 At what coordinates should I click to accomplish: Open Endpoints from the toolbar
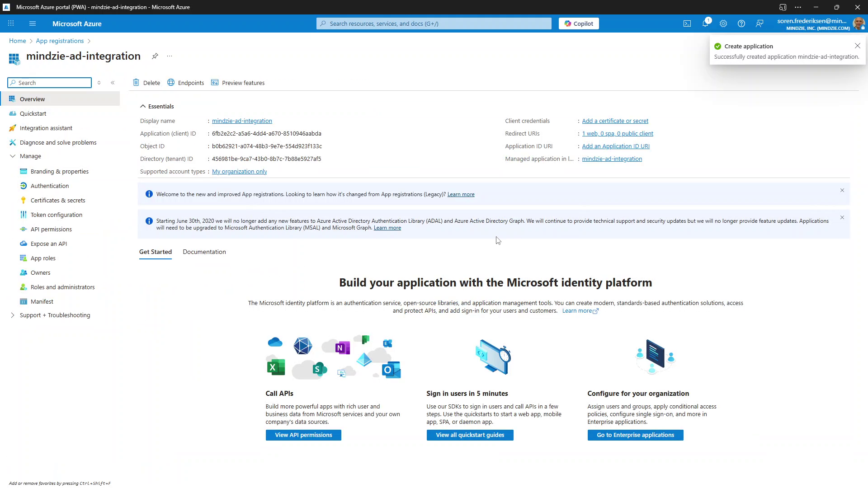pos(186,83)
